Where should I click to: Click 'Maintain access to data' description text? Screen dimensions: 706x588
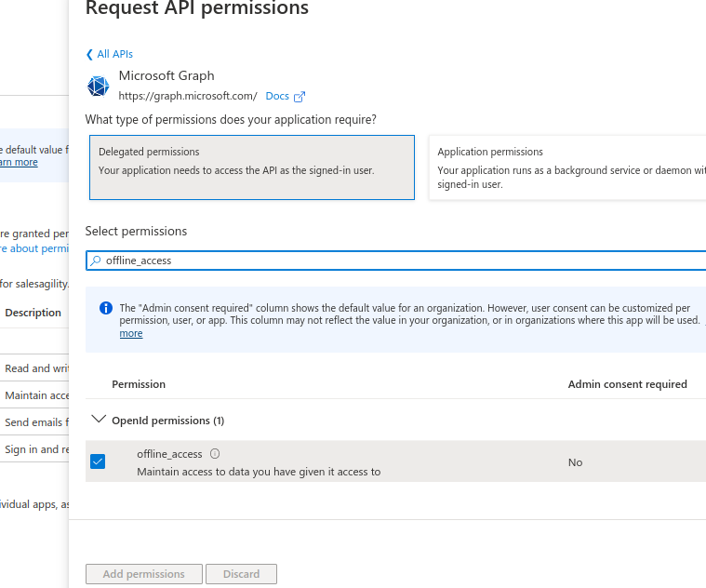pos(259,472)
